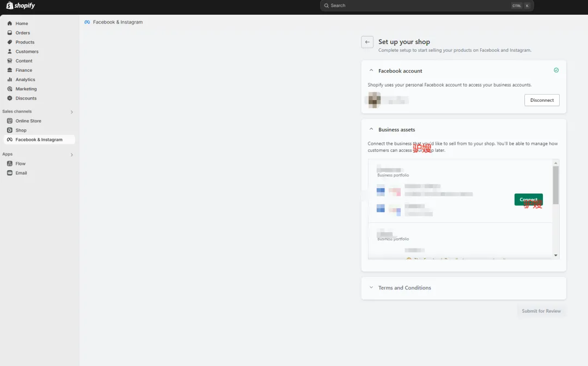The height and width of the screenshot is (366, 588).
Task: Click the Content icon in sidebar
Action: click(x=10, y=61)
